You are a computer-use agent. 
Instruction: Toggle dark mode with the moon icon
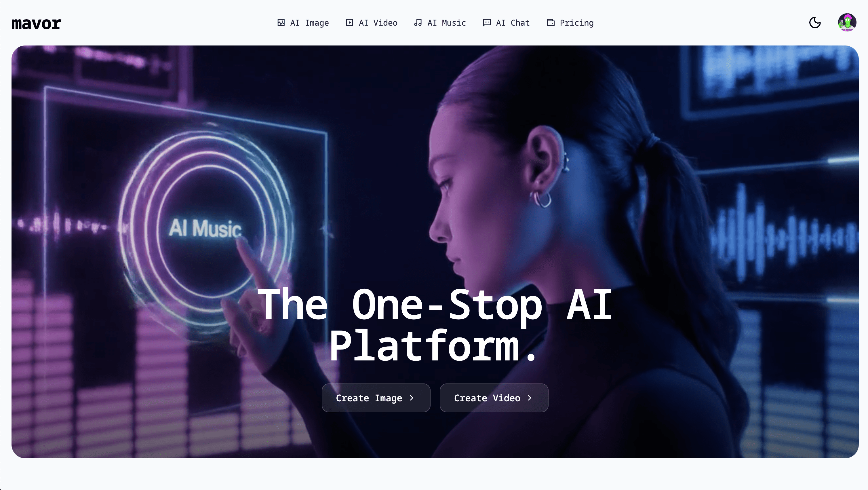point(815,22)
